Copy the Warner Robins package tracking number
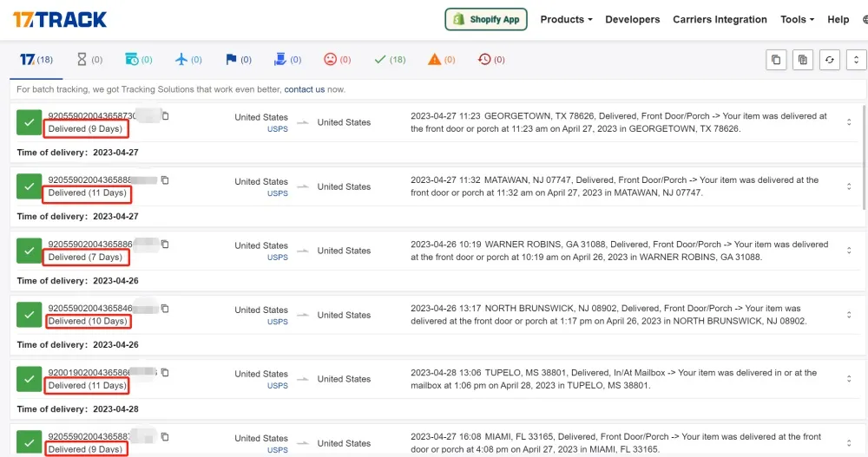 [164, 245]
